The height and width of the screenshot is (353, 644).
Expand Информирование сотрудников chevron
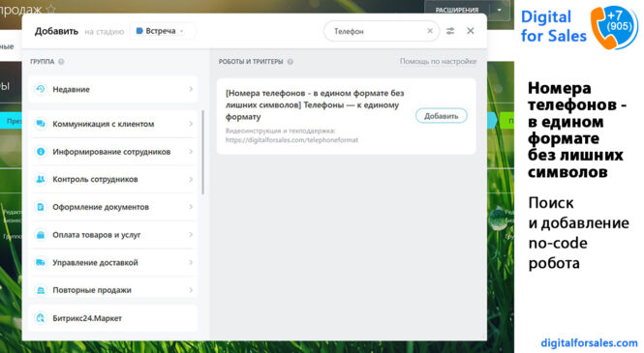(191, 151)
